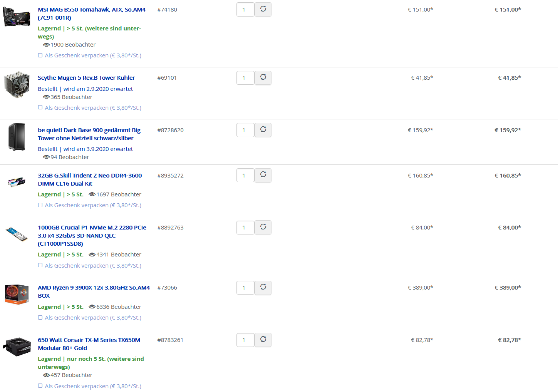Image resolution: width=558 pixels, height=392 pixels.
Task: Refresh quantity for G.Skill Trident Z Neo
Action: (263, 175)
